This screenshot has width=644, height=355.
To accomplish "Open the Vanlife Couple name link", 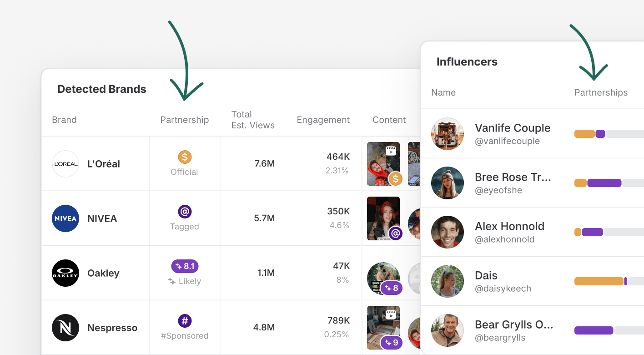I will point(513,128).
